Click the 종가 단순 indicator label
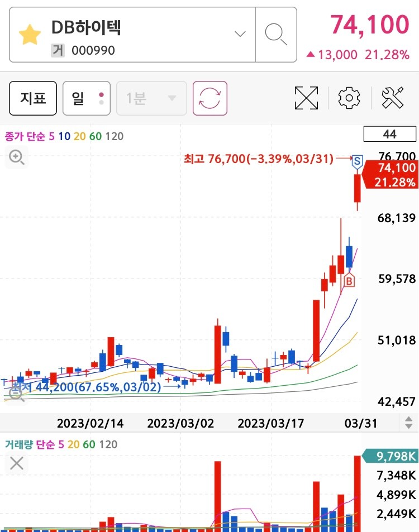Image resolution: width=419 pixels, height=532 pixels. [25, 136]
